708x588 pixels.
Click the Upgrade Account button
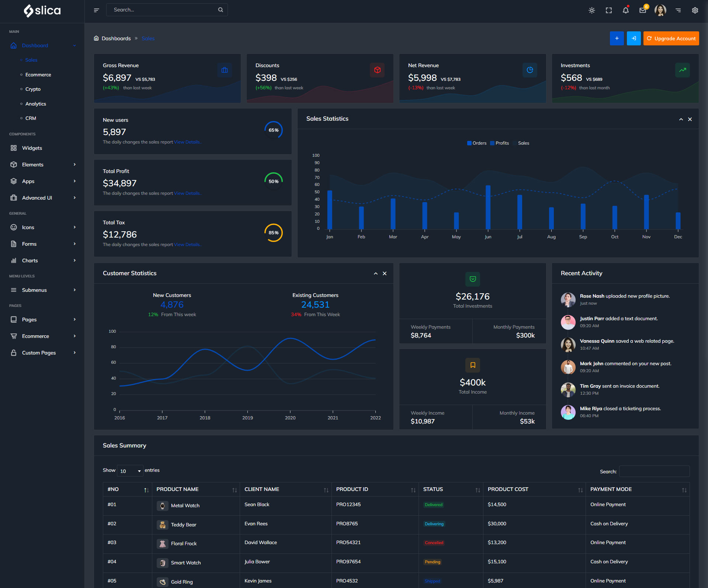(671, 38)
